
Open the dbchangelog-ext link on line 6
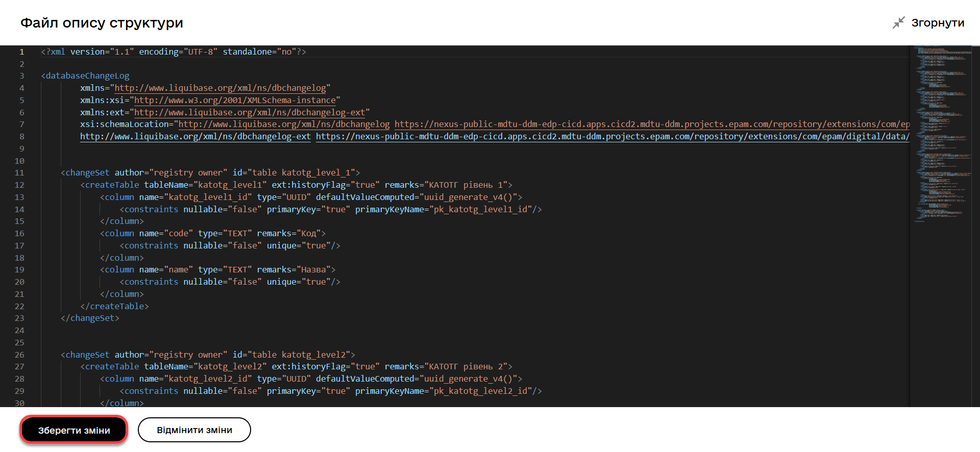[249, 113]
